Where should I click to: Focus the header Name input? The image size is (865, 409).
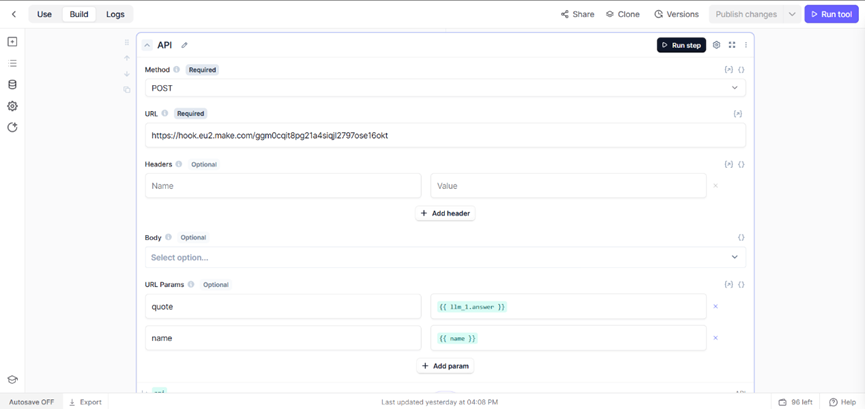pos(283,186)
